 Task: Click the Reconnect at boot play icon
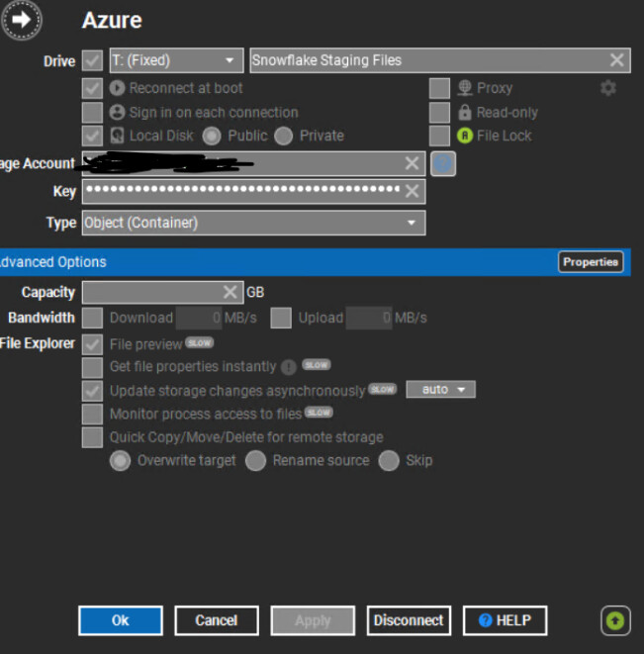117,88
